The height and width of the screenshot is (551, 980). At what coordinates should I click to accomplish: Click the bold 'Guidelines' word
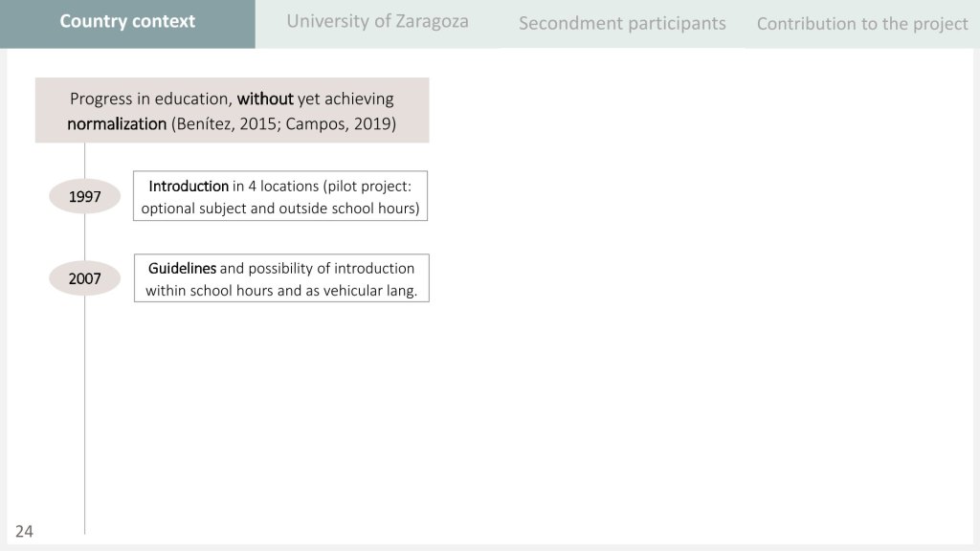tap(182, 268)
